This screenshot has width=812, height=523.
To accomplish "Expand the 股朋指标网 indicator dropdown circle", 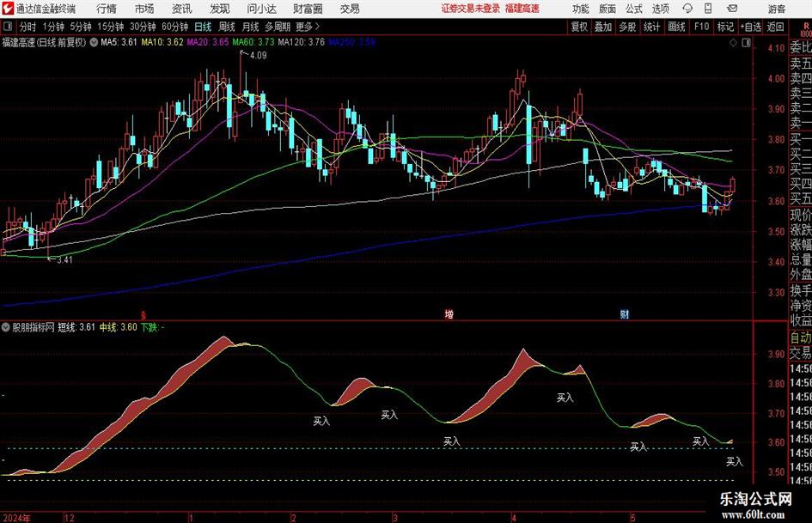I will [6, 327].
